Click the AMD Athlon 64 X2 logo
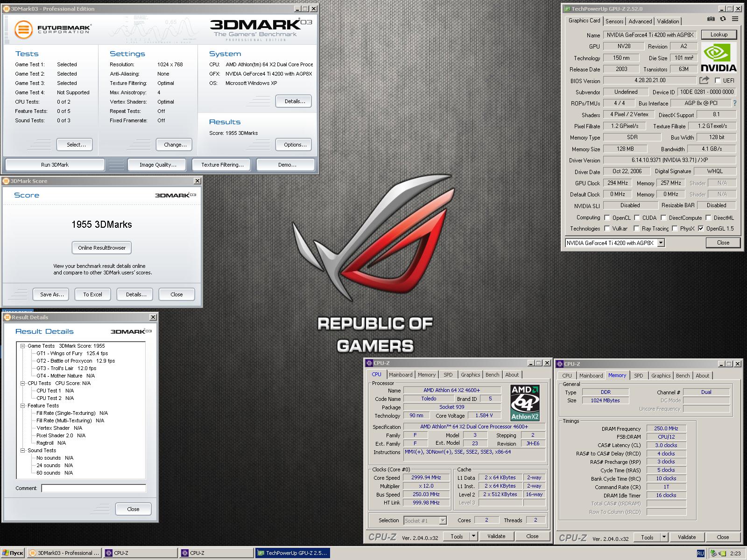The image size is (747, 560). [x=525, y=402]
